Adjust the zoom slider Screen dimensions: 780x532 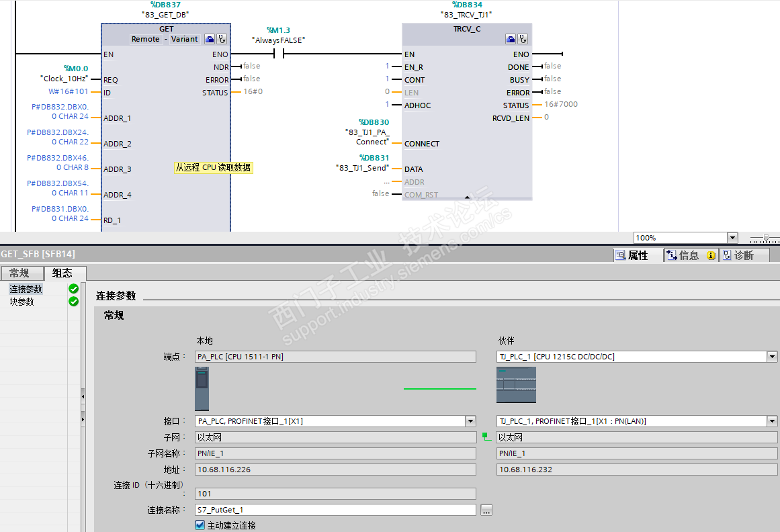pyautogui.click(x=766, y=238)
